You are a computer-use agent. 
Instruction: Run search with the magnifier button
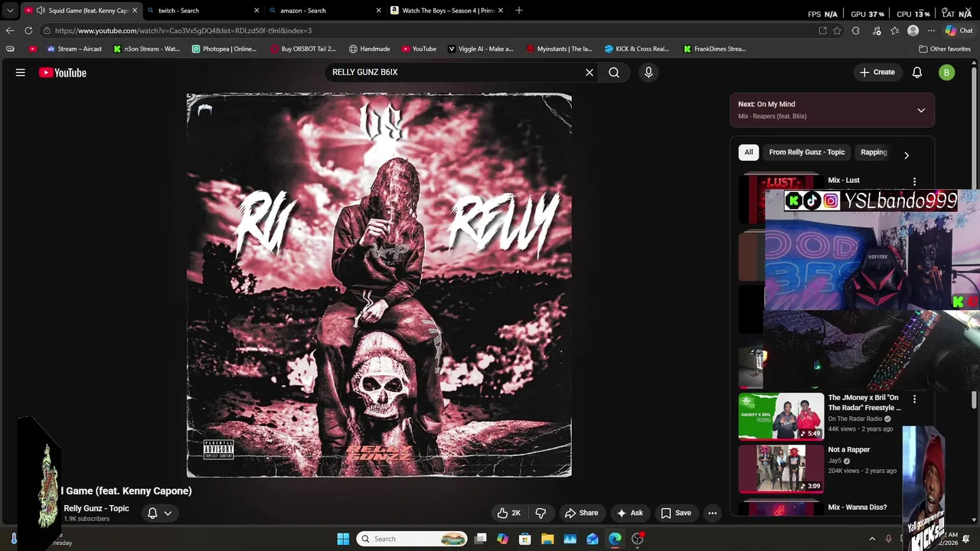pyautogui.click(x=614, y=73)
